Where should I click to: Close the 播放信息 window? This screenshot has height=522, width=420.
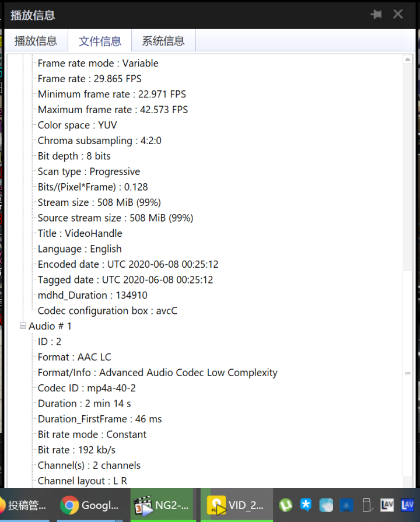tap(398, 15)
